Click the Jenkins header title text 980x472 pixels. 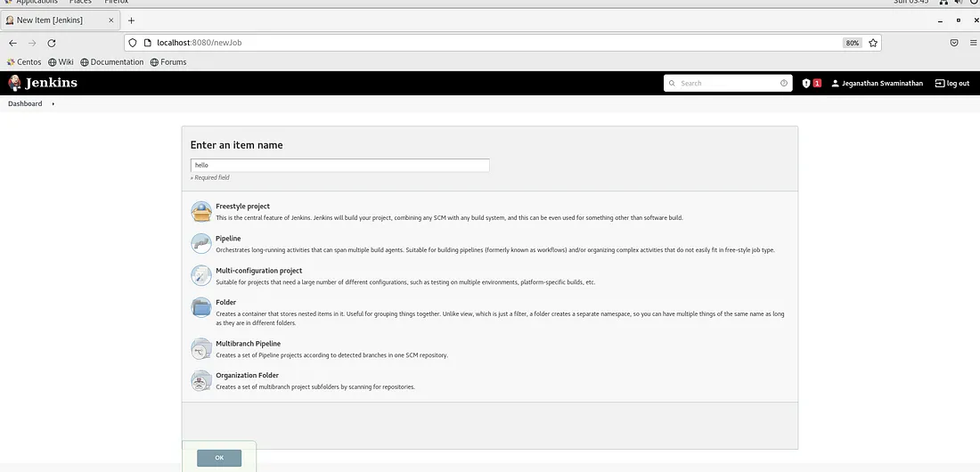(51, 83)
